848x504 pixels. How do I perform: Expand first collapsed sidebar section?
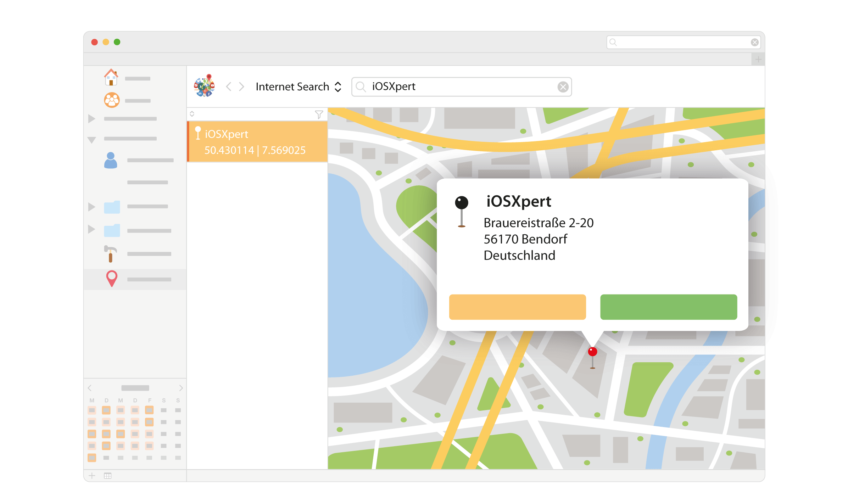91,119
